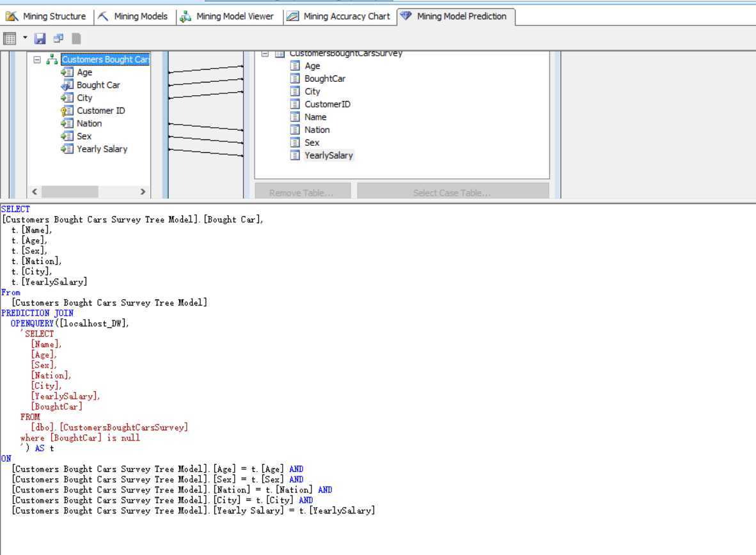Click in the DMX query at 'where [BoughtCar] is null'
This screenshot has width=756, height=555.
(80, 438)
